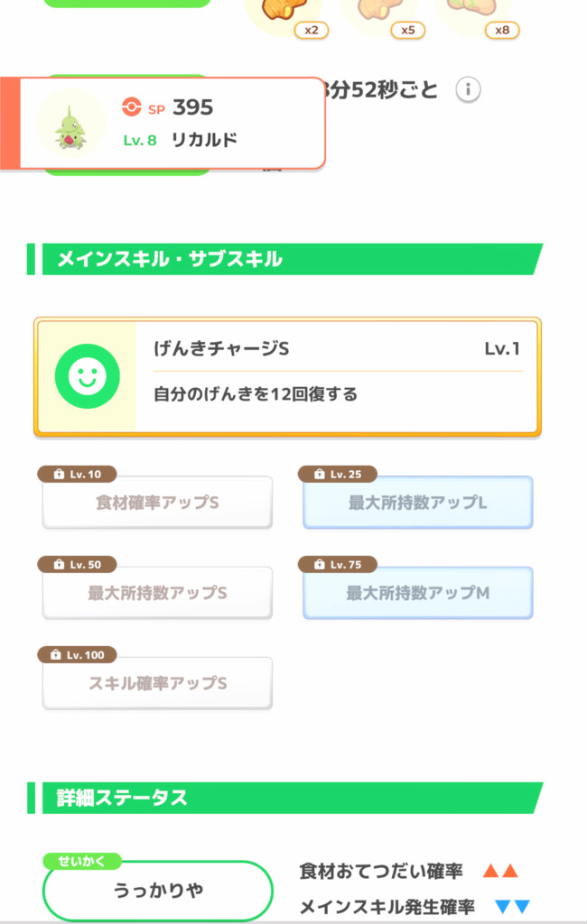The width and height of the screenshot is (587, 924).
Task: Tap the メインスキル・サブスキル section header
Action: 284,260
